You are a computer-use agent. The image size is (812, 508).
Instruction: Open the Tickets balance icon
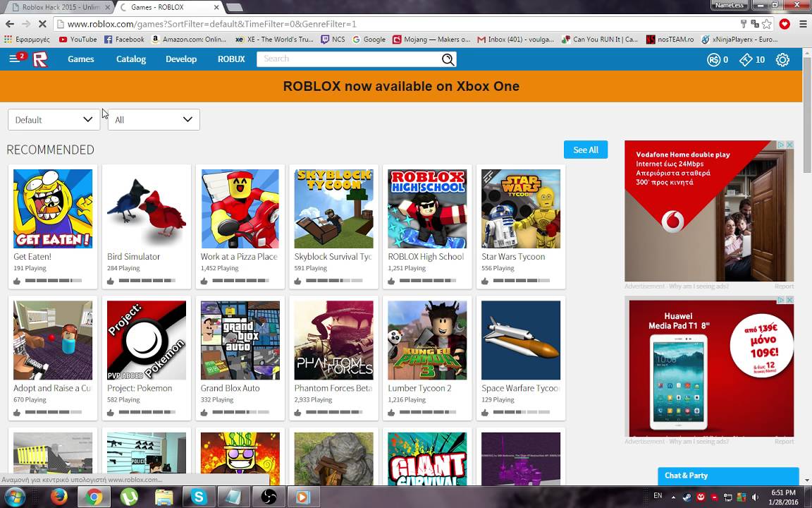click(x=745, y=59)
